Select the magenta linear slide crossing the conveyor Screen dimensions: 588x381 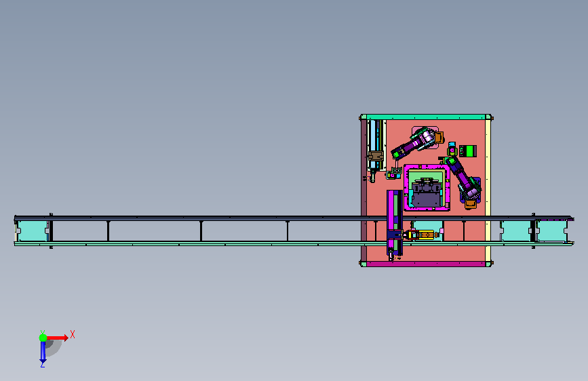[395, 224]
